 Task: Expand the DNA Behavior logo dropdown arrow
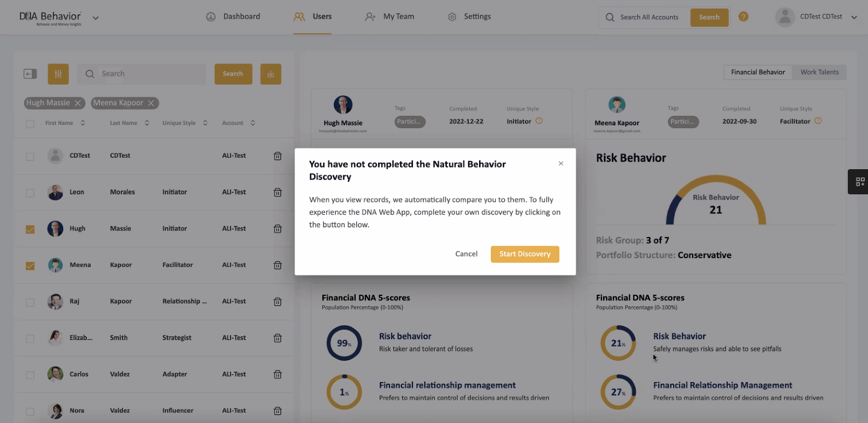[x=96, y=18]
